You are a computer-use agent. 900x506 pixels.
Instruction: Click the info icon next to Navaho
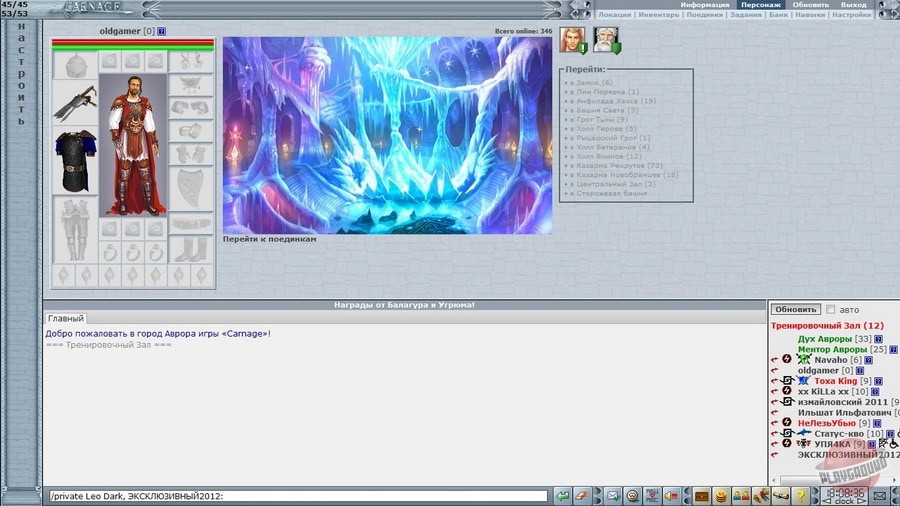tap(856, 359)
